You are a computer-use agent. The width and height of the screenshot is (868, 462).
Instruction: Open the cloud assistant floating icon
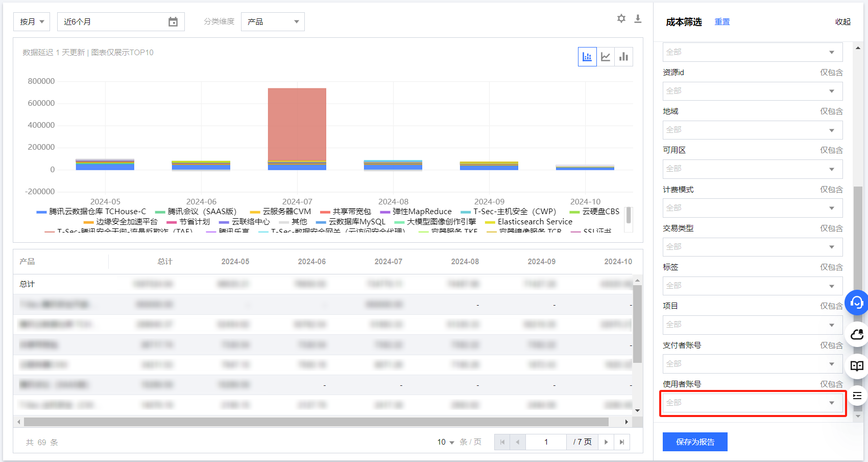[x=857, y=335]
